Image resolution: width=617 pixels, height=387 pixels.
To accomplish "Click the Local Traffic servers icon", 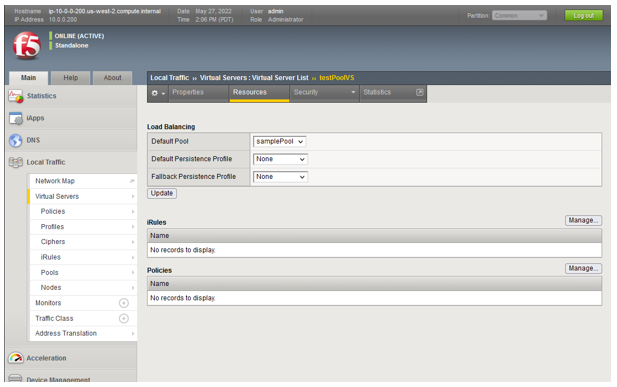I will point(16,162).
